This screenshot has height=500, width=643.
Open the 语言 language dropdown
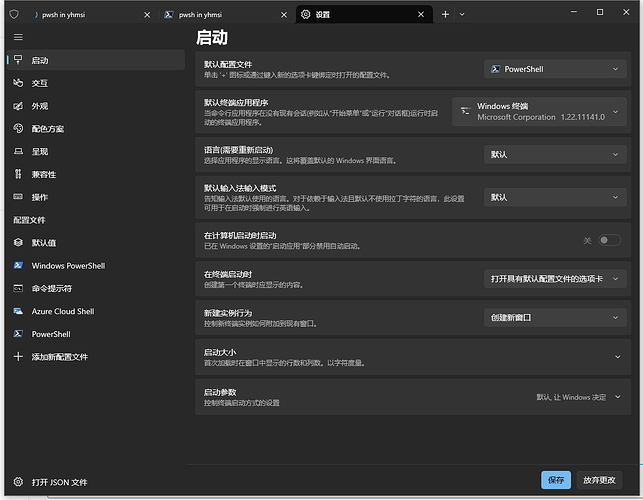555,155
